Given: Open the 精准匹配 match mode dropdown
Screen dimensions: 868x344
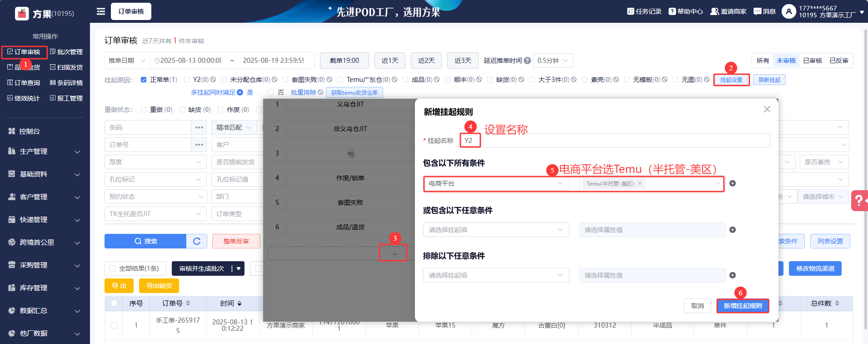Looking at the screenshot, I should point(234,127).
